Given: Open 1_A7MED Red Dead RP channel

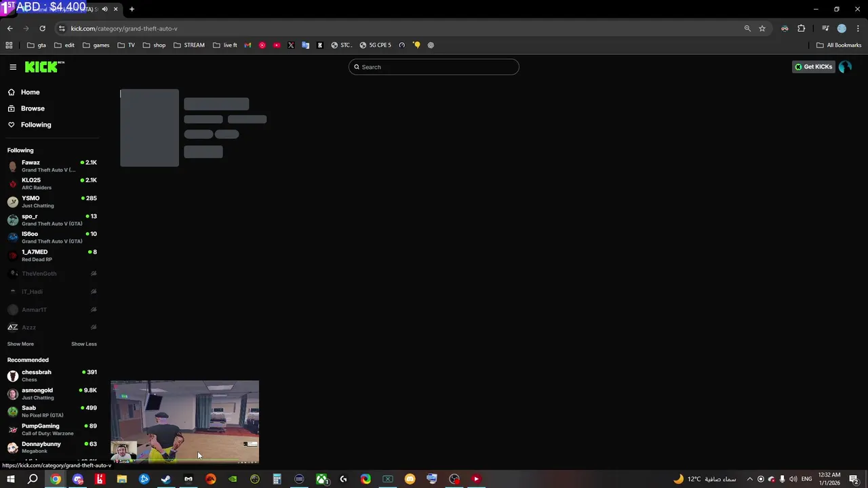Looking at the screenshot, I should tap(52, 256).
